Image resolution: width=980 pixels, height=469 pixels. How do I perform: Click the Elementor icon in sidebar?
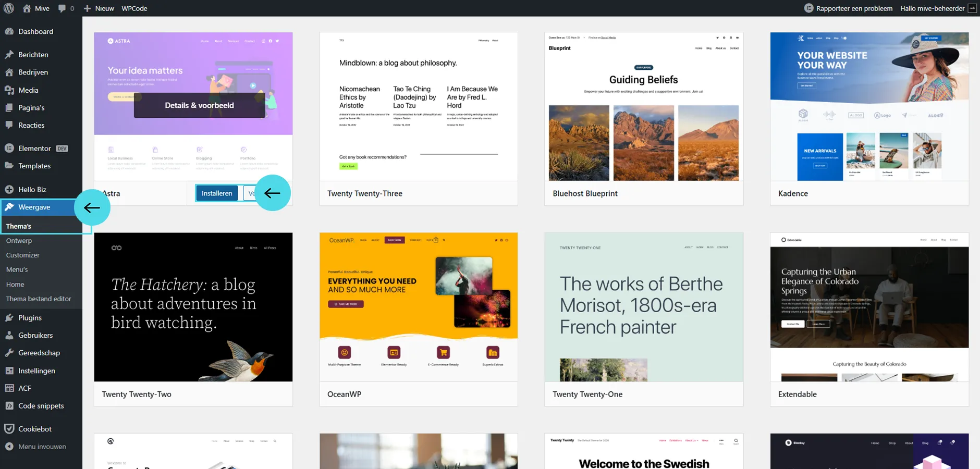(9, 149)
